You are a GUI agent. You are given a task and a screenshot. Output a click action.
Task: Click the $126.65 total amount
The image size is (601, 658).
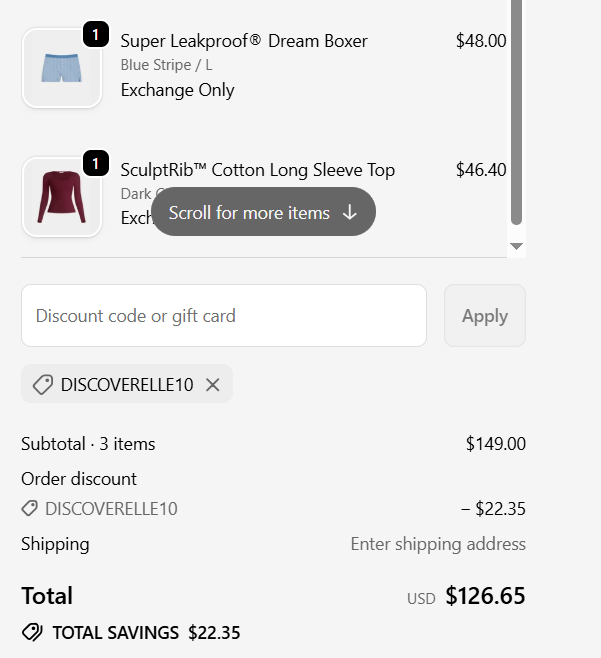pyautogui.click(x=485, y=596)
